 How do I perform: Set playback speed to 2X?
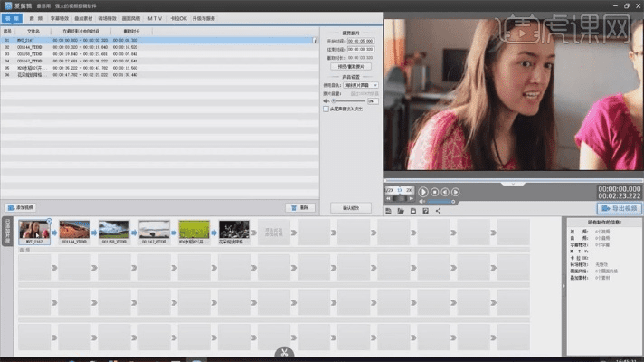pos(409,191)
